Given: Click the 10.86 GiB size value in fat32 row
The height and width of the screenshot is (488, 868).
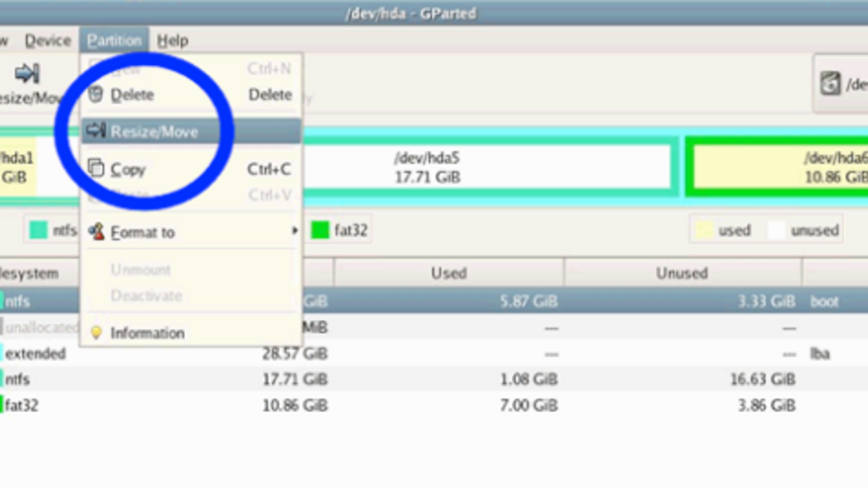Looking at the screenshot, I should pyautogui.click(x=295, y=406).
